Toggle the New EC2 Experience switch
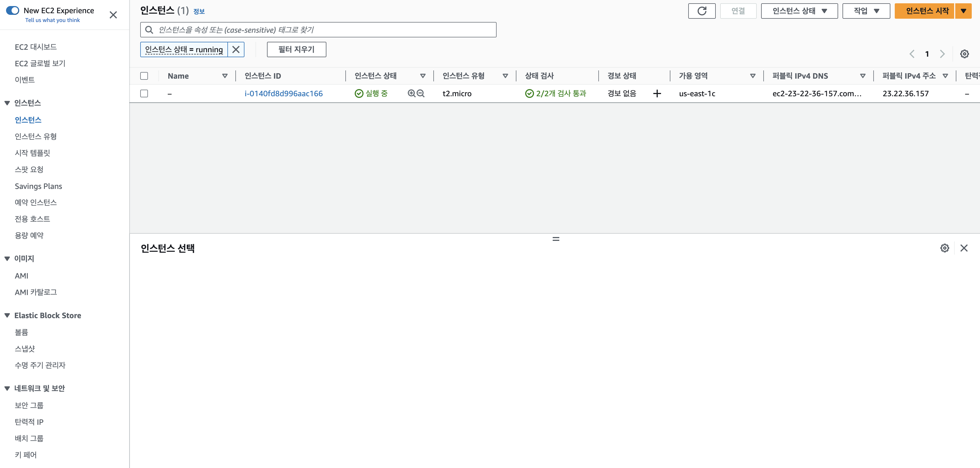The width and height of the screenshot is (980, 468). [13, 10]
